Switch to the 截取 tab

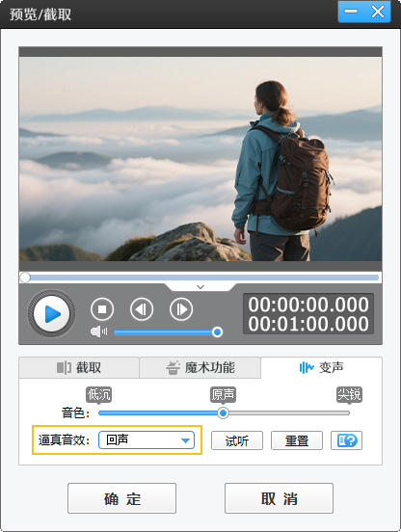pyautogui.click(x=79, y=367)
